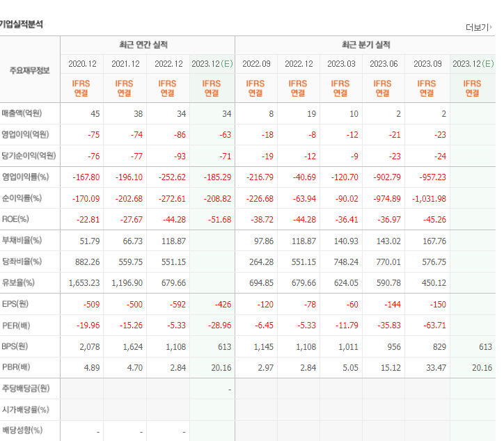The width and height of the screenshot is (504, 441).
Task: Click operating margin value -185.29
Action: coord(217,177)
